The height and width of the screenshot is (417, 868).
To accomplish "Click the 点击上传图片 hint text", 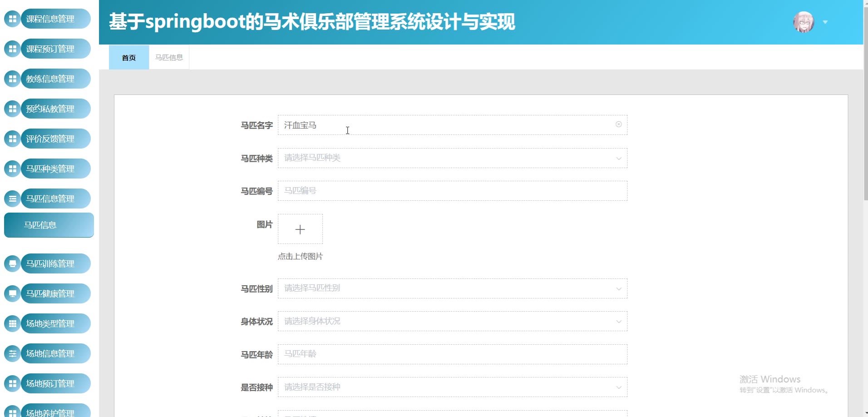I will click(x=300, y=256).
